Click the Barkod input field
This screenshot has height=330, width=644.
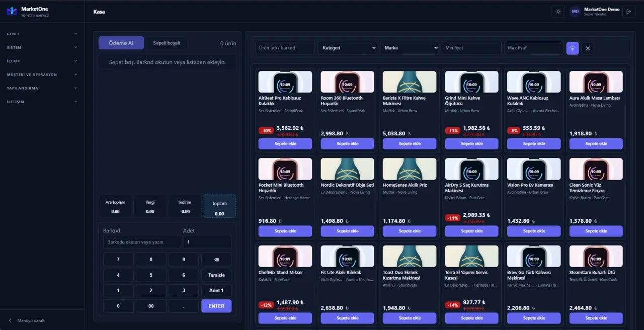click(x=141, y=242)
